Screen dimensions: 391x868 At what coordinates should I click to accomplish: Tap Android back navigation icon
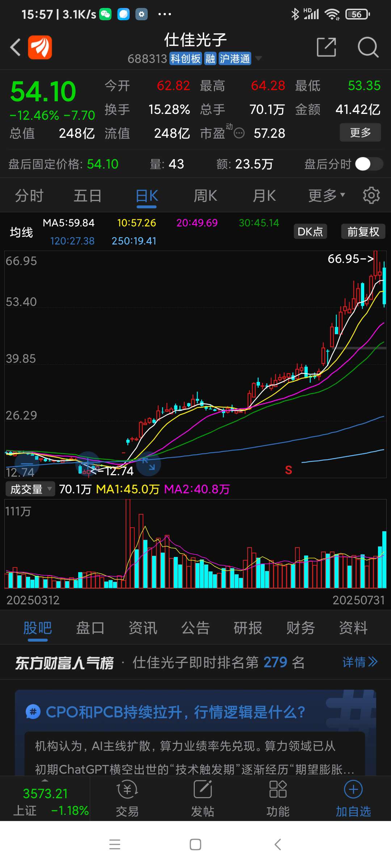278,844
